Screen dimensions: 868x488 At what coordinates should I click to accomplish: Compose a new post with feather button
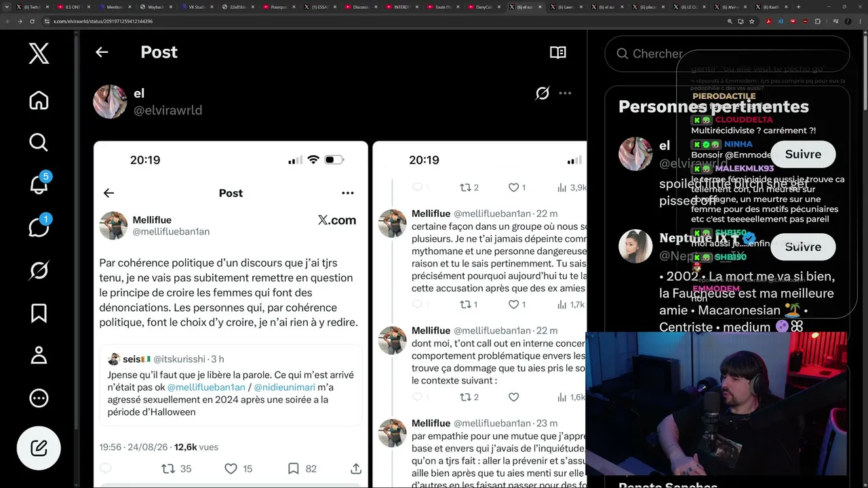click(x=39, y=448)
